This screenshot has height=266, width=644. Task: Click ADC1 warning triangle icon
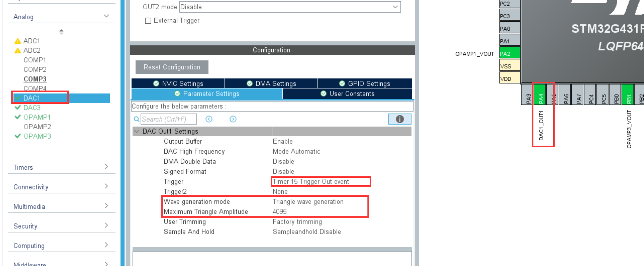[17, 41]
